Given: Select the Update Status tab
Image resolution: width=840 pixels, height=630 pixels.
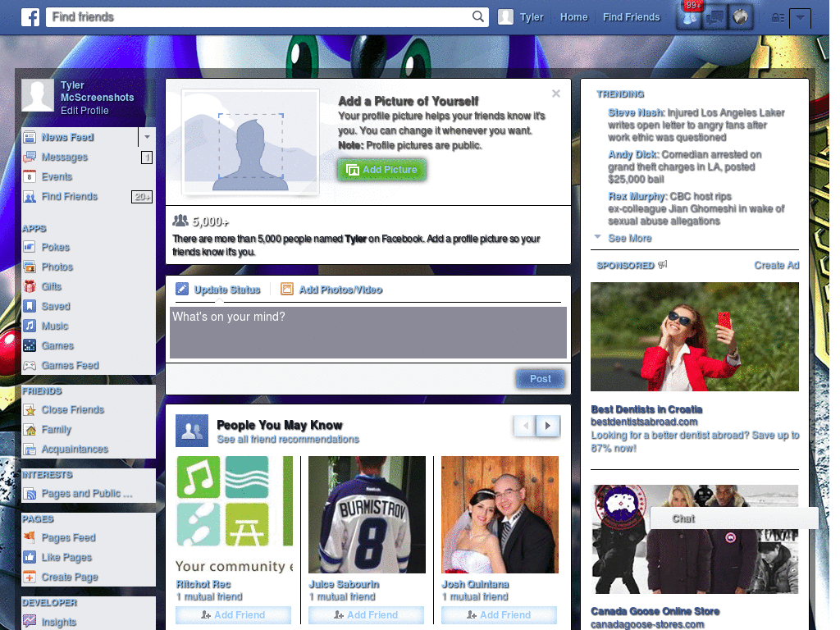Looking at the screenshot, I should pos(218,290).
